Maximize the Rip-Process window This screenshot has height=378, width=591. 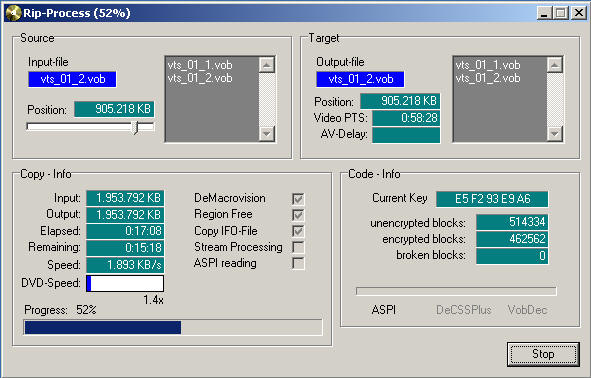pos(560,13)
